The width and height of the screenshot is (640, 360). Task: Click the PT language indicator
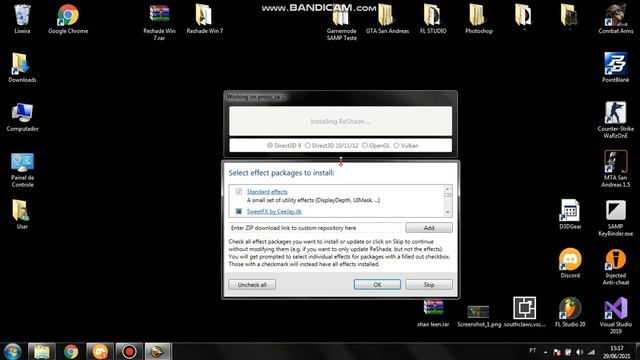pos(533,351)
